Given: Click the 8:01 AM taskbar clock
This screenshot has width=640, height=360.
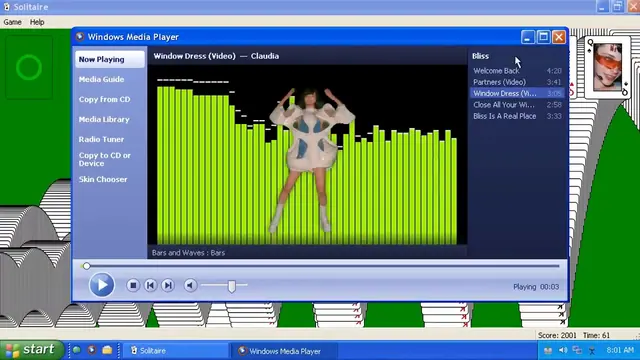Looking at the screenshot, I should 620,350.
